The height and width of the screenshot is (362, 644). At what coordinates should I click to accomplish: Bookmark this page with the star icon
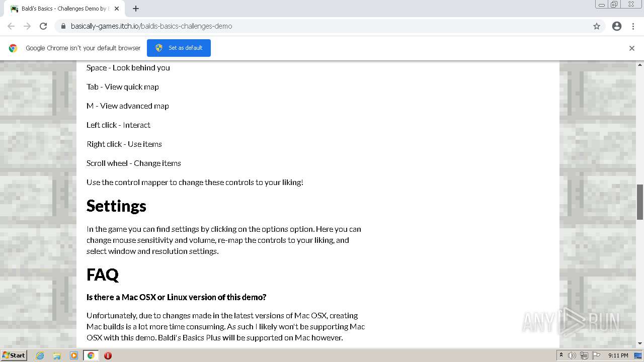point(597,26)
